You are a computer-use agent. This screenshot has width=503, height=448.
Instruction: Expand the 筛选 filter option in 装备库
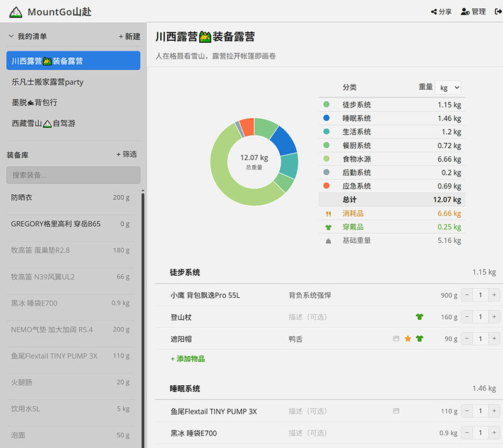click(x=126, y=155)
